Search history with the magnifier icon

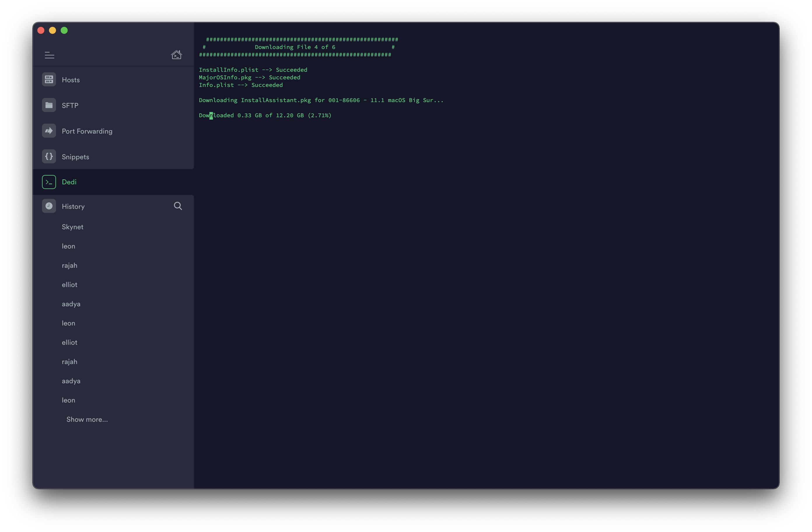pyautogui.click(x=178, y=206)
